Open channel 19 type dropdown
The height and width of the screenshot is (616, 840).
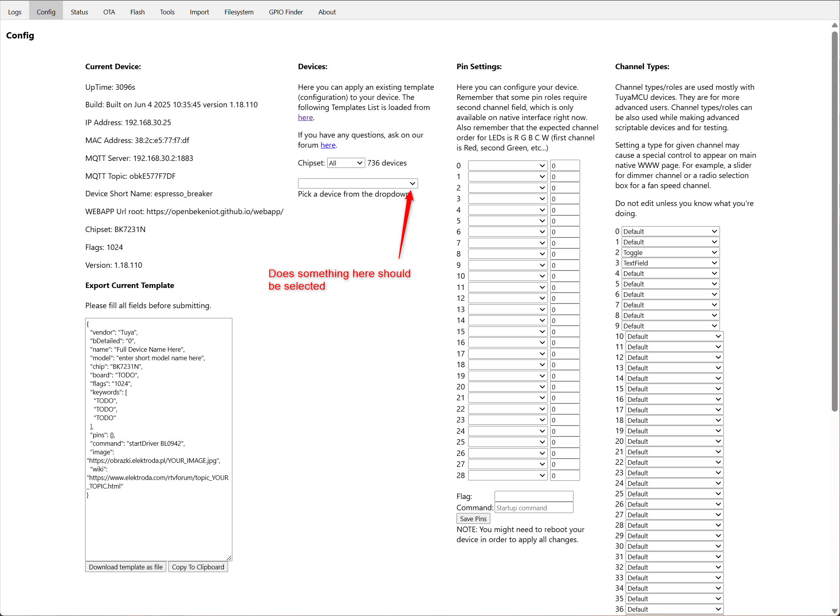pos(674,431)
